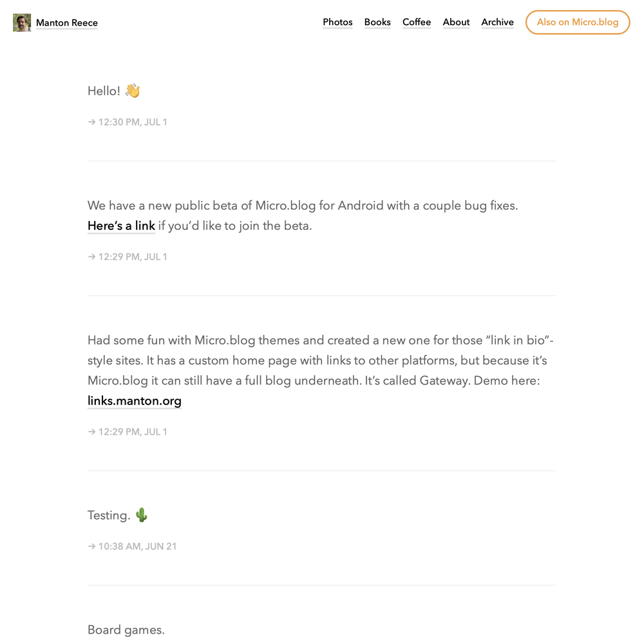Go to the Photos page
The image size is (644, 644).
click(337, 23)
